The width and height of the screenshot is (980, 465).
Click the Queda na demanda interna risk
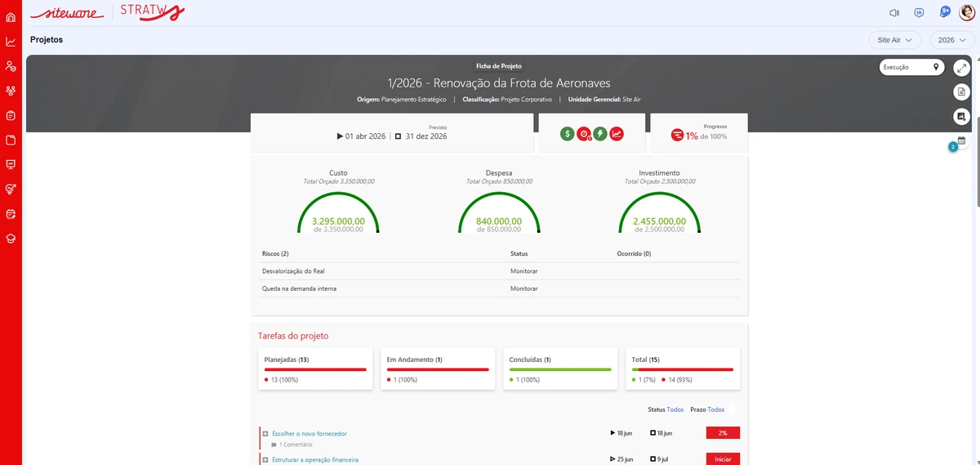(299, 288)
